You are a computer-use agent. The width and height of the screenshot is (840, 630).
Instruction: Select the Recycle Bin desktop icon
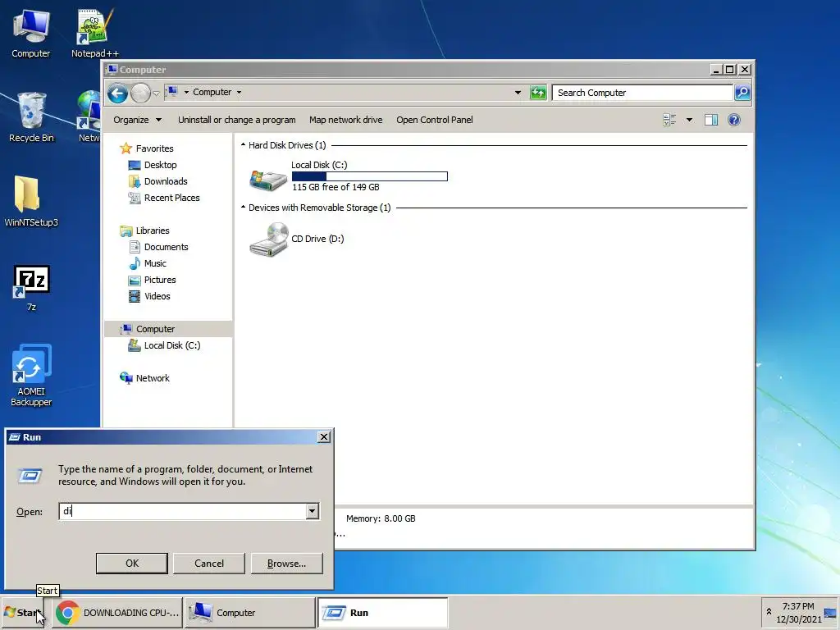coord(31,116)
